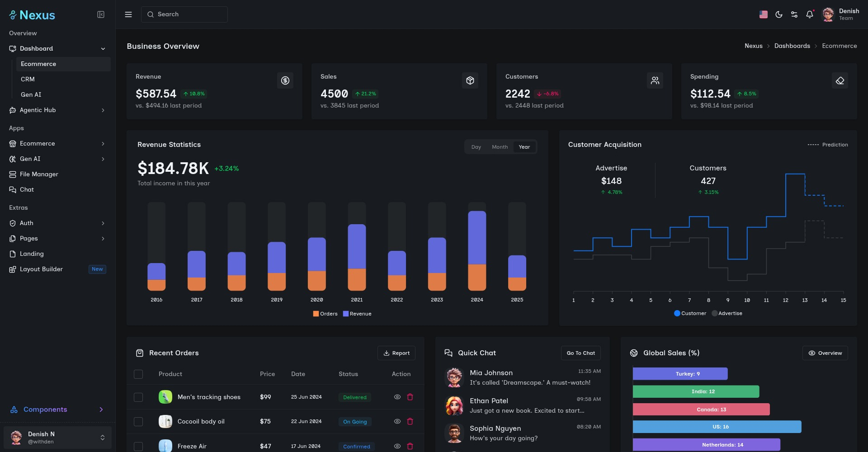868x452 pixels.
Task: Open the notifications bell
Action: (x=809, y=14)
